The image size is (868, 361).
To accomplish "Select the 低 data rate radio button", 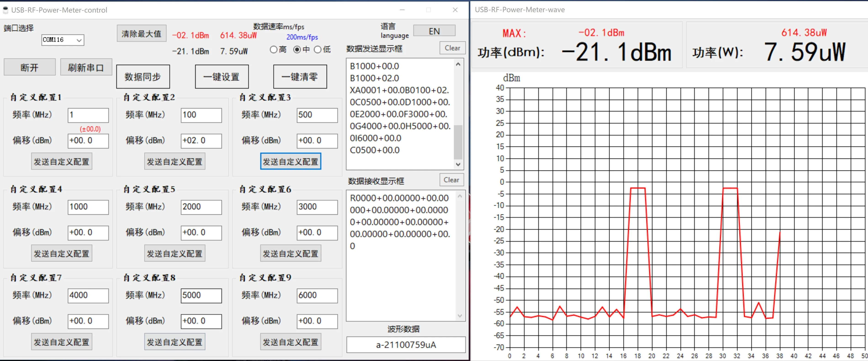I will [318, 50].
